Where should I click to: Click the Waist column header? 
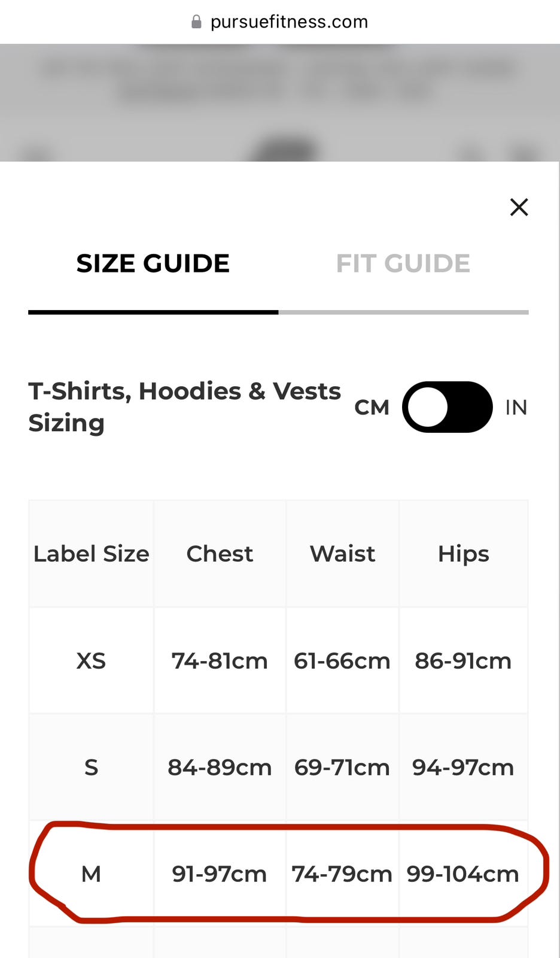pyautogui.click(x=342, y=554)
